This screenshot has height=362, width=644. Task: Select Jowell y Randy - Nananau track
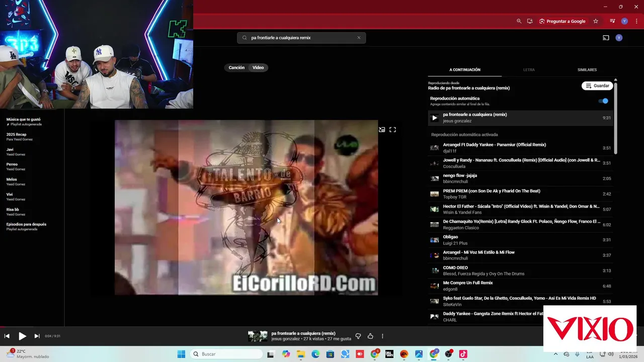(x=521, y=163)
